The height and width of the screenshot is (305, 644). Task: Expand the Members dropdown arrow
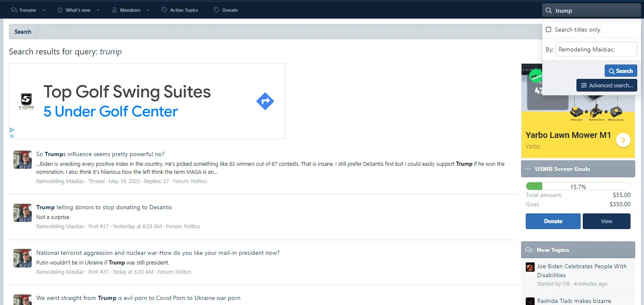(148, 10)
